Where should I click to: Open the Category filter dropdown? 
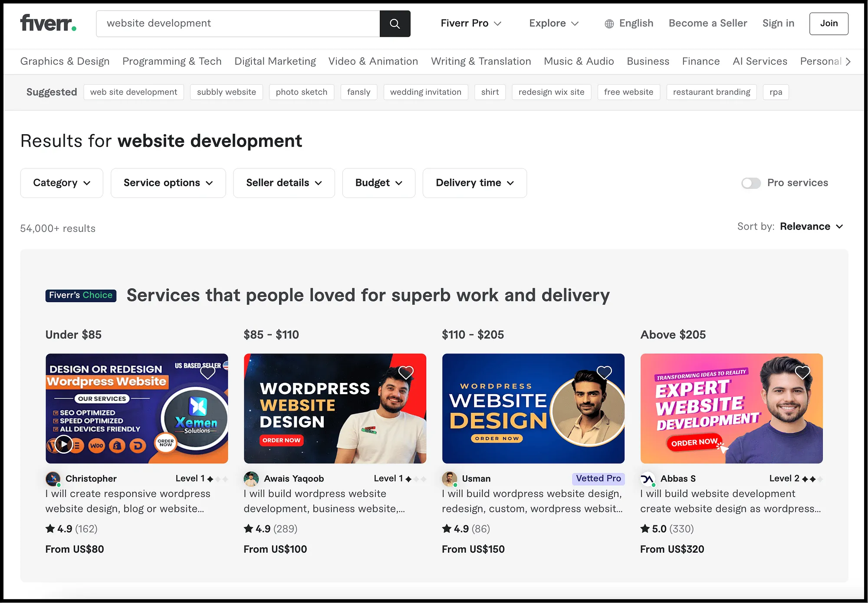pyautogui.click(x=62, y=183)
